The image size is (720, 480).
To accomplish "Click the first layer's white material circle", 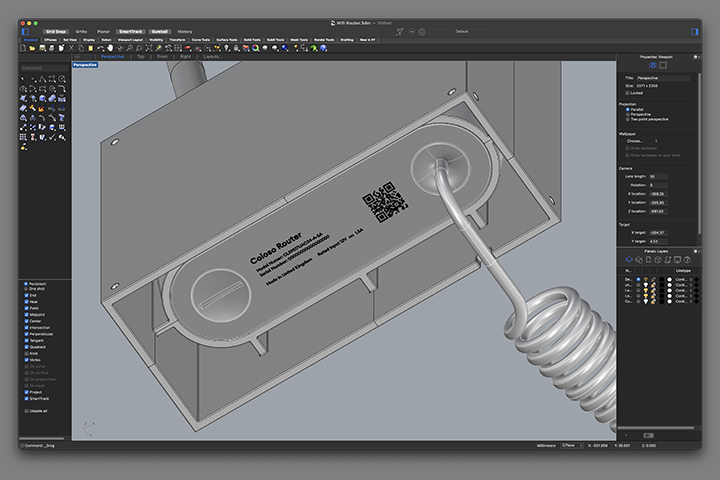I will click(x=669, y=279).
